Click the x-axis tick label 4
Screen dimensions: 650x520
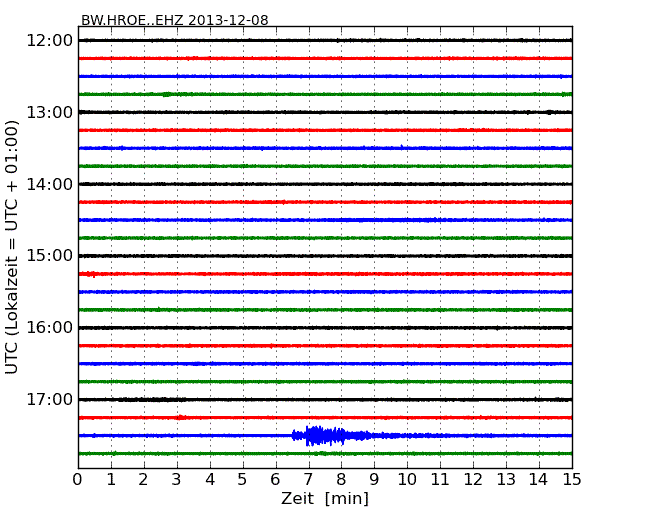click(x=210, y=480)
